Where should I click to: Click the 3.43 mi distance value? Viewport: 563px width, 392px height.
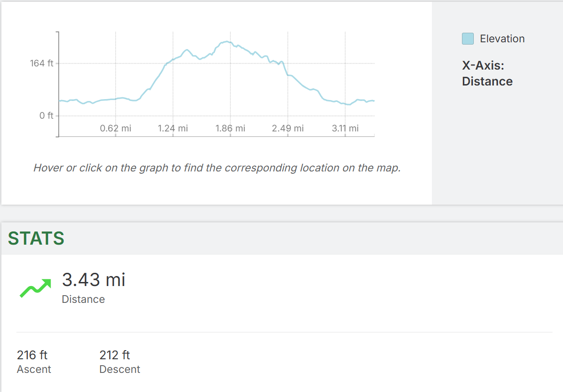tap(93, 280)
